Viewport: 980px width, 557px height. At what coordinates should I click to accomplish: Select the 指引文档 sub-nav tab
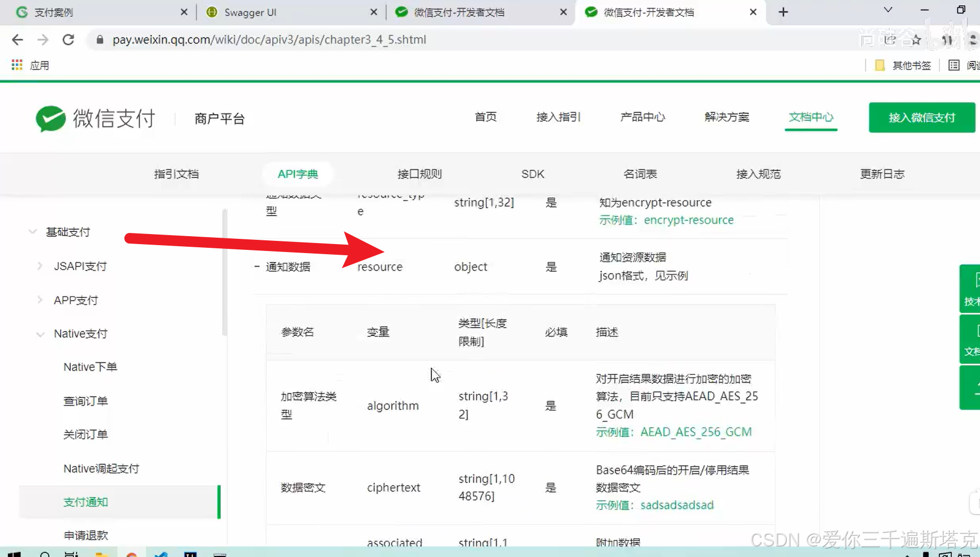point(176,174)
